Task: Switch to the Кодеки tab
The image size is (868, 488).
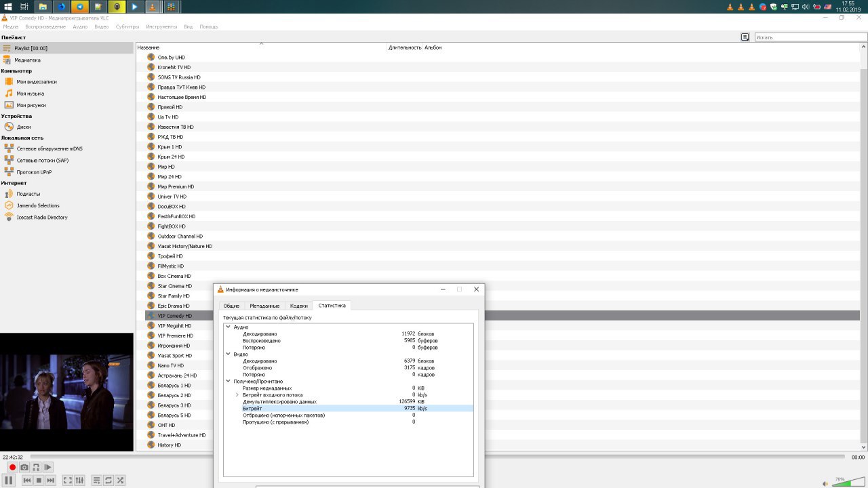Action: [298, 306]
